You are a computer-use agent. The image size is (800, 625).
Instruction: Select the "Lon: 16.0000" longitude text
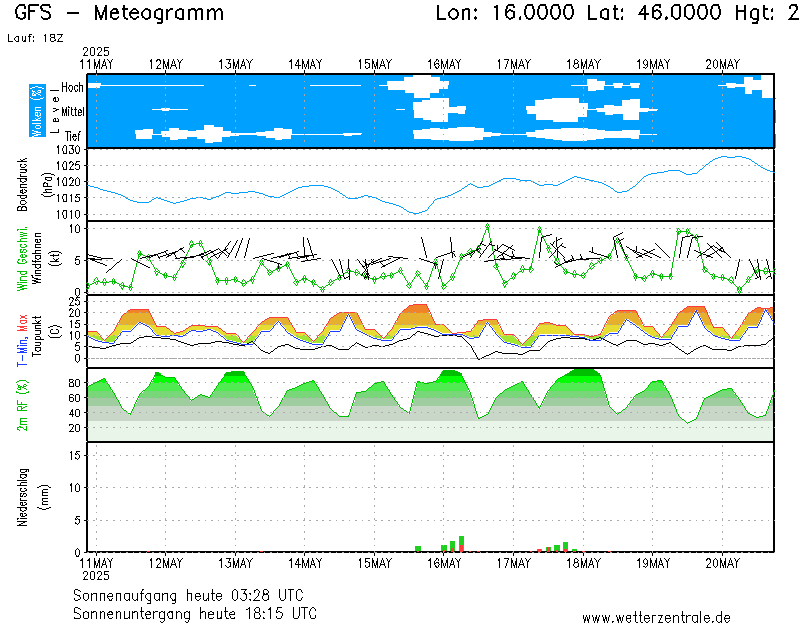[x=505, y=13]
